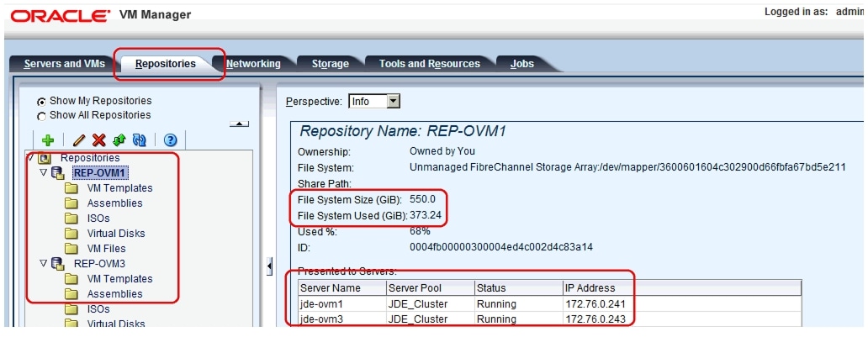The height and width of the screenshot is (353, 868).
Task: Select REP-OVM1 in the tree
Action: point(100,173)
